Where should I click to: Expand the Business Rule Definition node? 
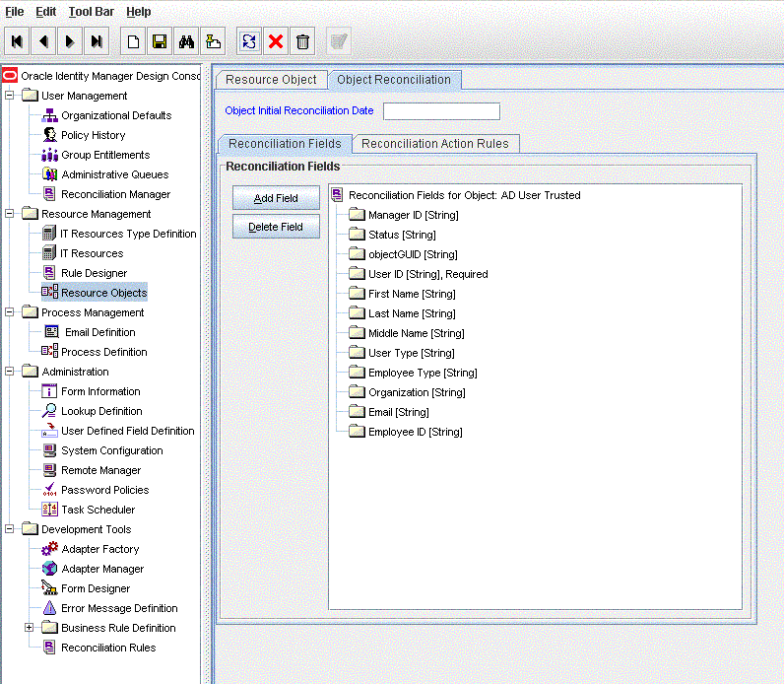30,628
